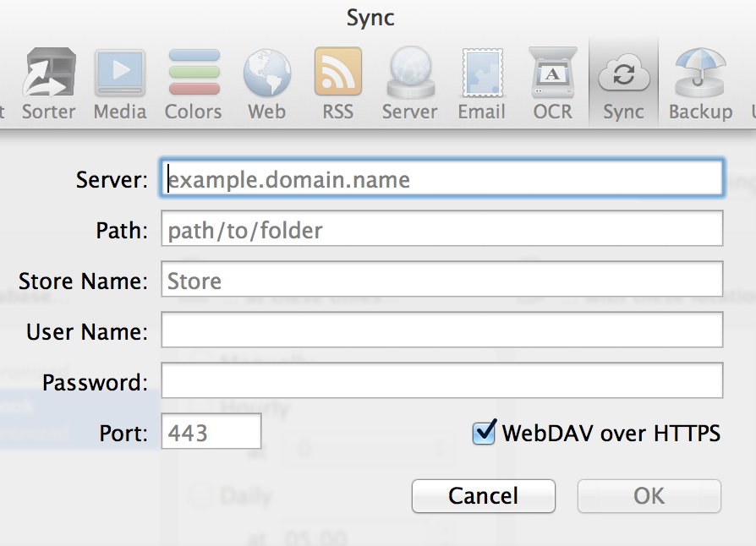Switch to the Media preferences icon
Screen dimensions: 756x546
coord(120,85)
